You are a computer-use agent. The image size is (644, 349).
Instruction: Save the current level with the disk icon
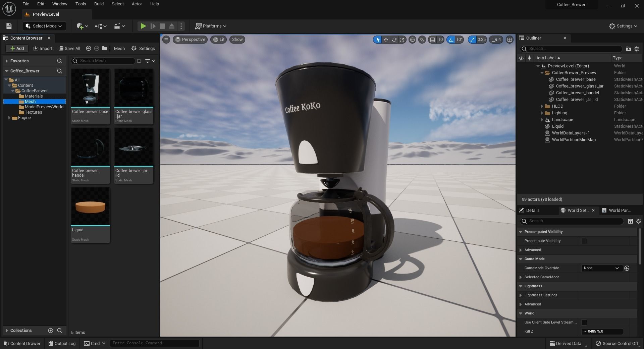(x=9, y=26)
